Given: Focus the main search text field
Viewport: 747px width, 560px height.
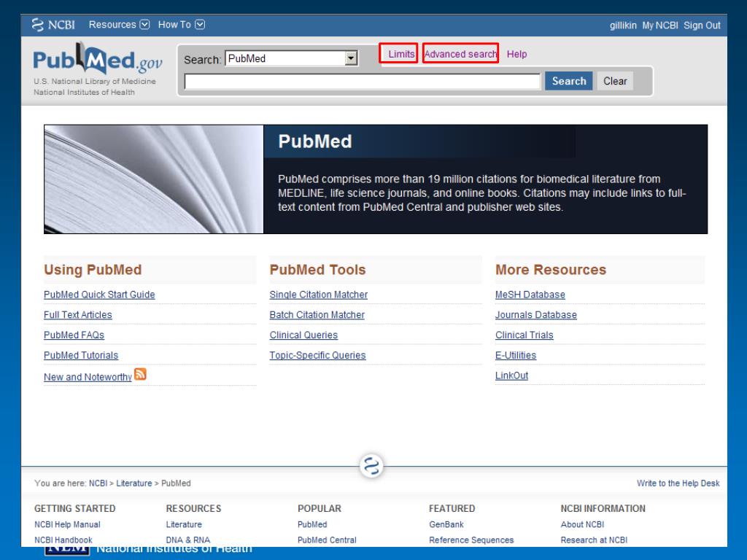Looking at the screenshot, I should click(363, 82).
